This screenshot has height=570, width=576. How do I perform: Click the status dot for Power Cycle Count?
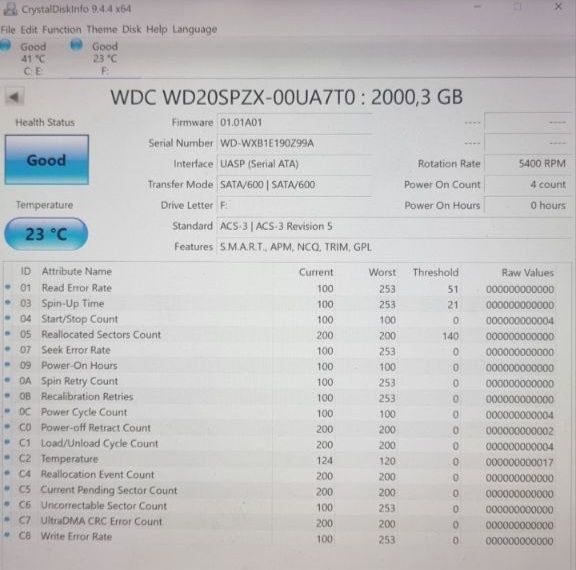tap(7, 411)
